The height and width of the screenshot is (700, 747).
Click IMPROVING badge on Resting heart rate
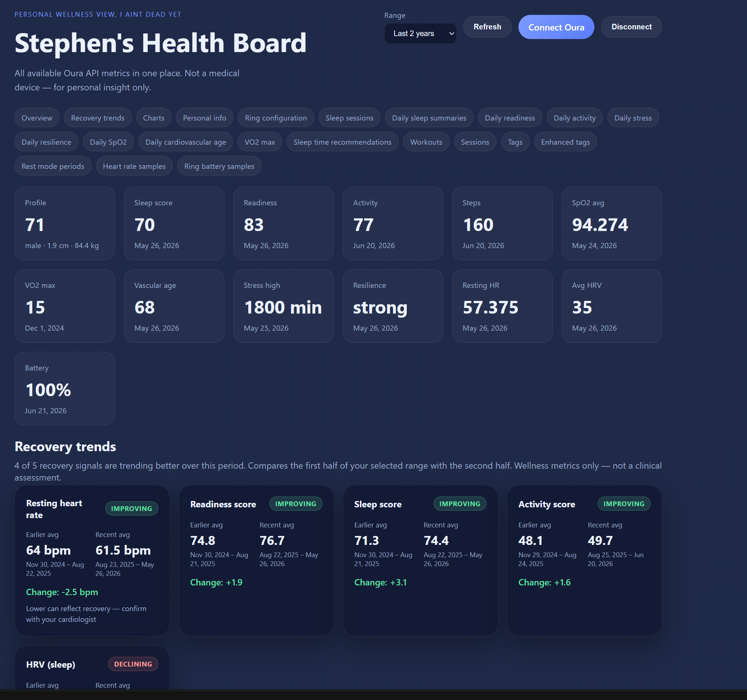131,508
